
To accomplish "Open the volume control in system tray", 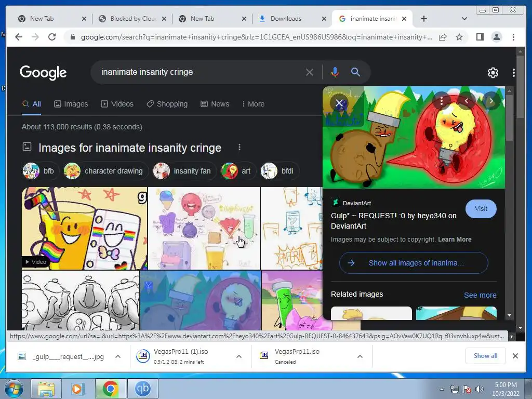I will point(480,389).
